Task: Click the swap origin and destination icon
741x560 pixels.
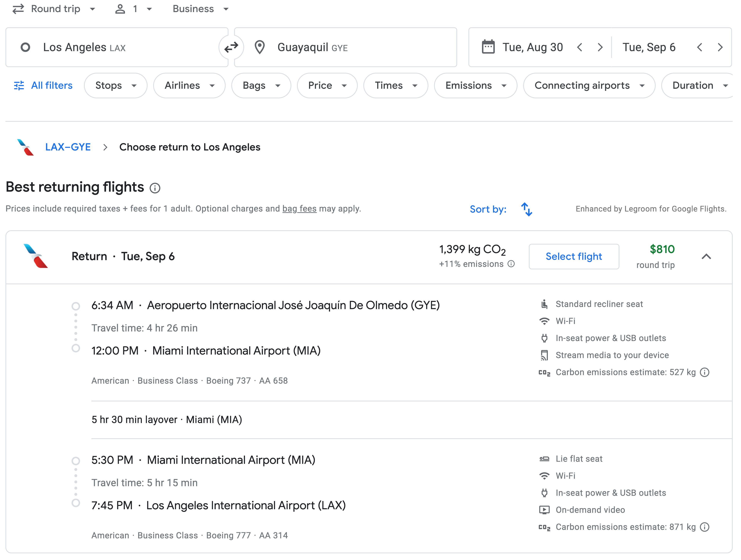Action: (x=231, y=47)
